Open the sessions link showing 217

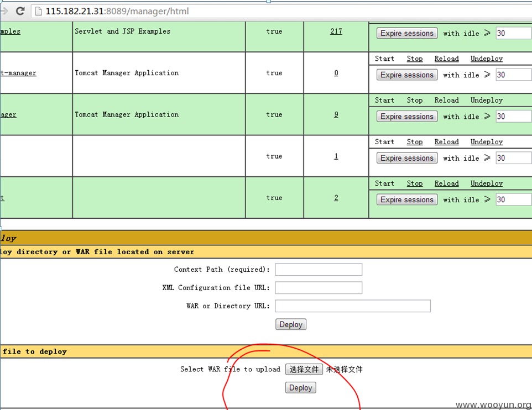(x=336, y=31)
